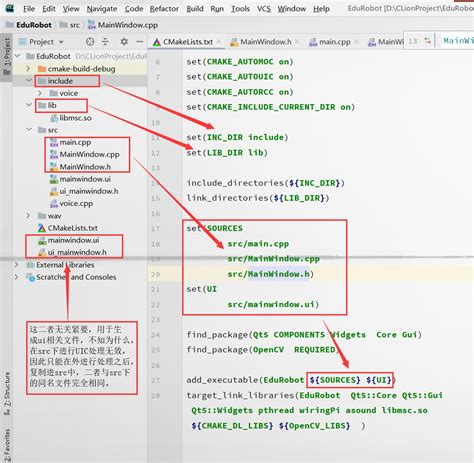474x463 pixels.
Task: Close the main.cpp tab
Action: click(x=356, y=42)
